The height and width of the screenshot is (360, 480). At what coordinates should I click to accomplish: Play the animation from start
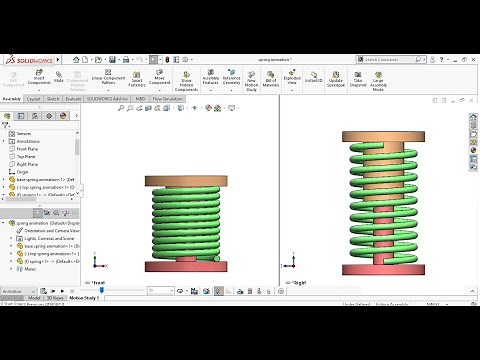pyautogui.click(x=53, y=291)
